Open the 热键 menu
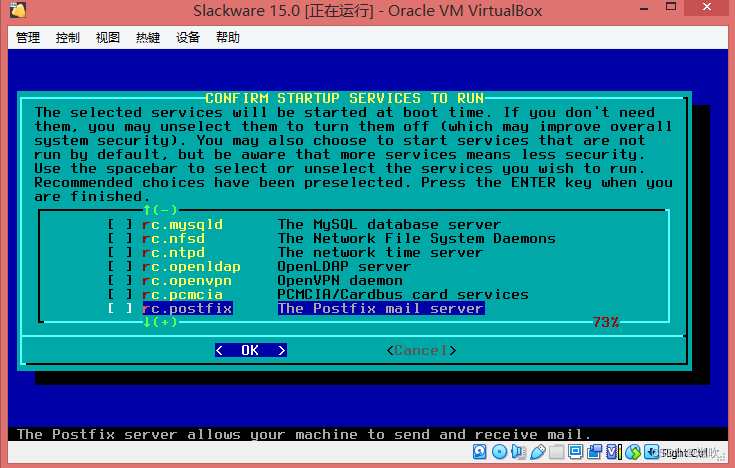This screenshot has width=735, height=468. click(x=148, y=38)
